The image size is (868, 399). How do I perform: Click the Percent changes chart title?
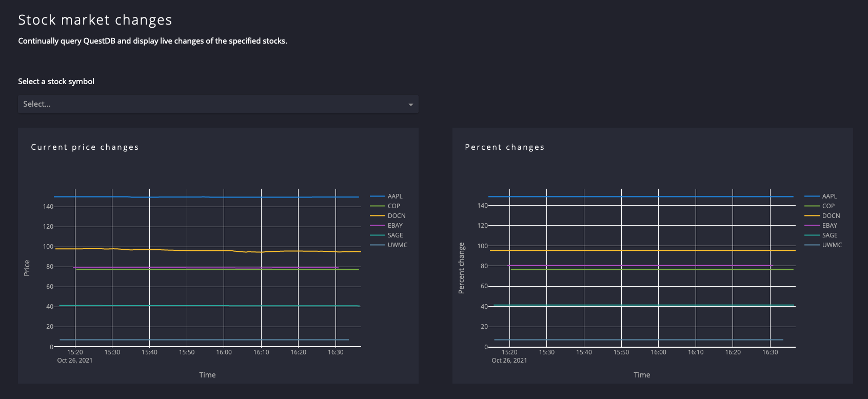click(504, 147)
